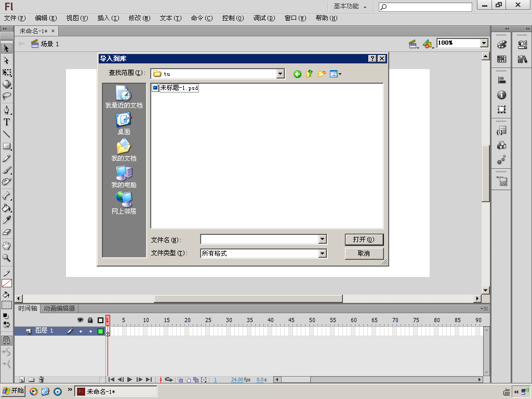
Task: Select the Text tool
Action: [x=6, y=122]
